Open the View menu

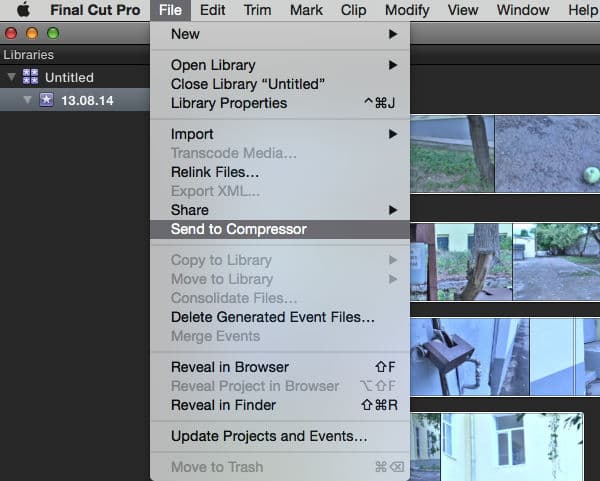pyautogui.click(x=463, y=10)
